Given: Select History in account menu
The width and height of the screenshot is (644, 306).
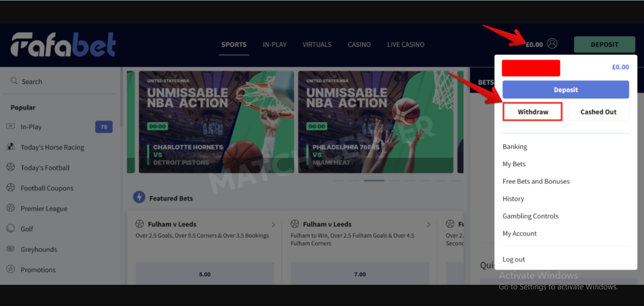Looking at the screenshot, I should (x=513, y=199).
